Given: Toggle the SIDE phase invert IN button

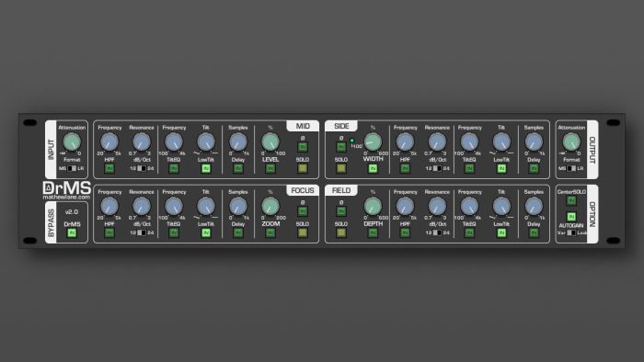Looking at the screenshot, I should 341,147.
